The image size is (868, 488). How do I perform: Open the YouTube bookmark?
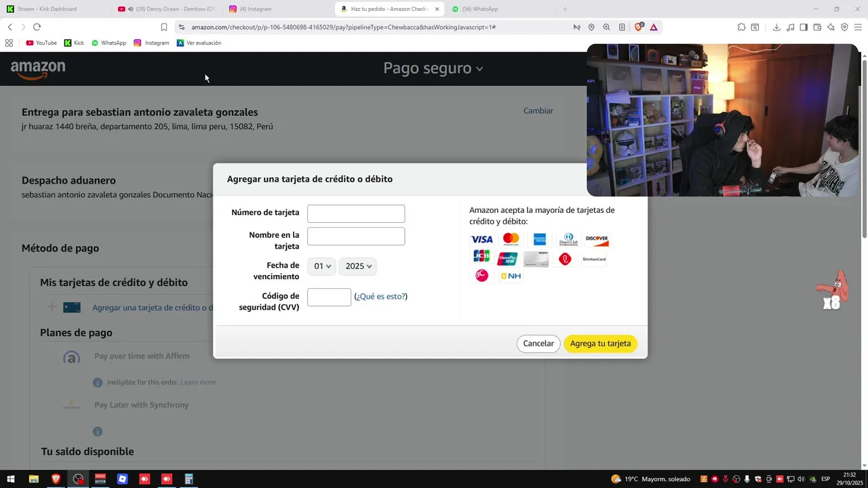click(x=41, y=43)
